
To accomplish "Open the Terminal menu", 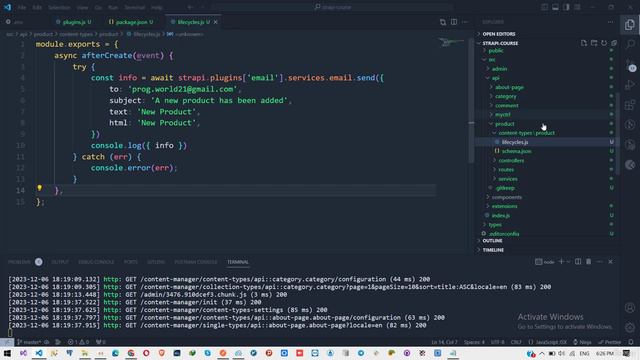I will point(134,7).
